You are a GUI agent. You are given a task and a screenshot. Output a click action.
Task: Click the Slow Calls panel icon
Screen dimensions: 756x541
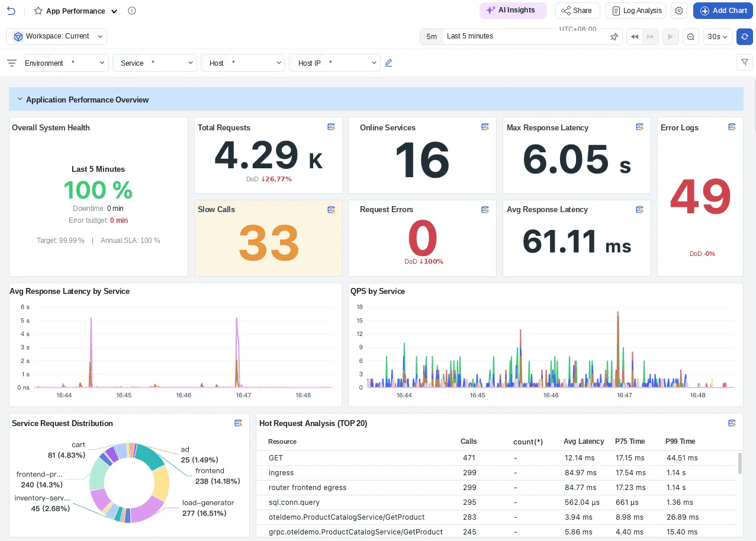click(332, 209)
